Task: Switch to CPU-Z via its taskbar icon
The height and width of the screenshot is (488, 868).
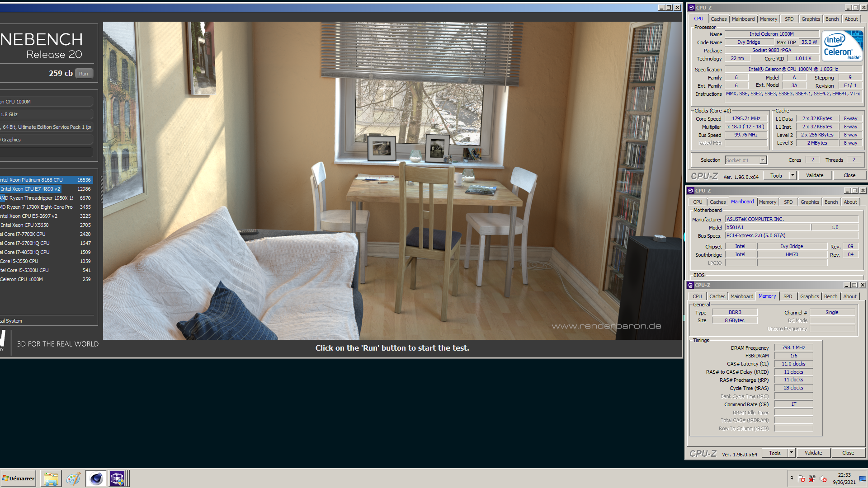Action: (117, 479)
